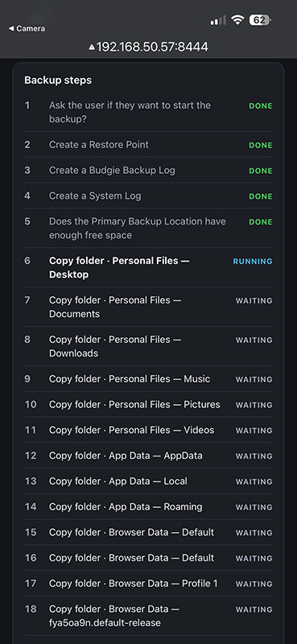Viewport: 297px width, 644px height.
Task: Select step "Browser Data — fya5oa9n.default-release"
Action: pos(114,616)
